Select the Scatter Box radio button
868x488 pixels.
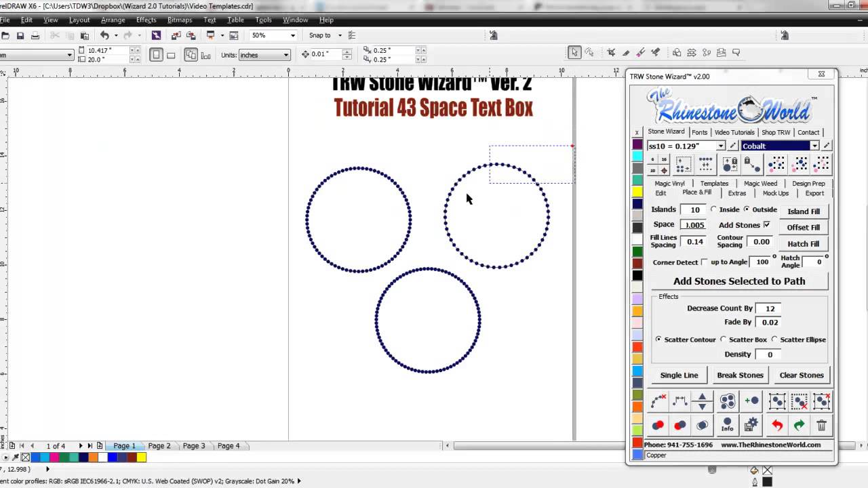pos(723,339)
